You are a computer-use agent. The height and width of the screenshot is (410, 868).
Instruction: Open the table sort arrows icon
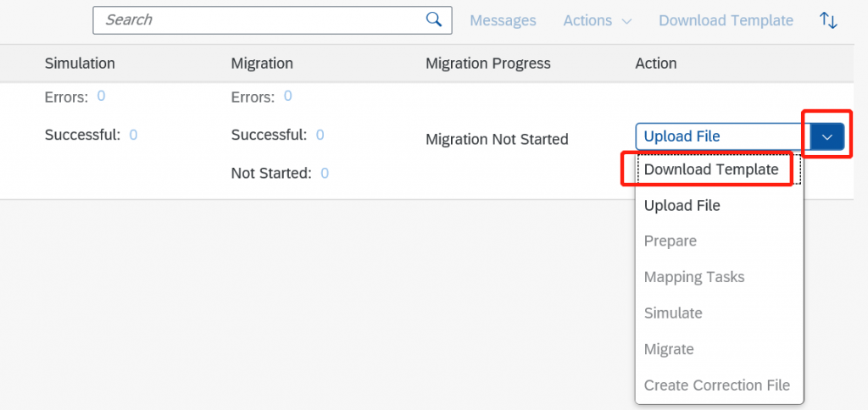point(828,20)
